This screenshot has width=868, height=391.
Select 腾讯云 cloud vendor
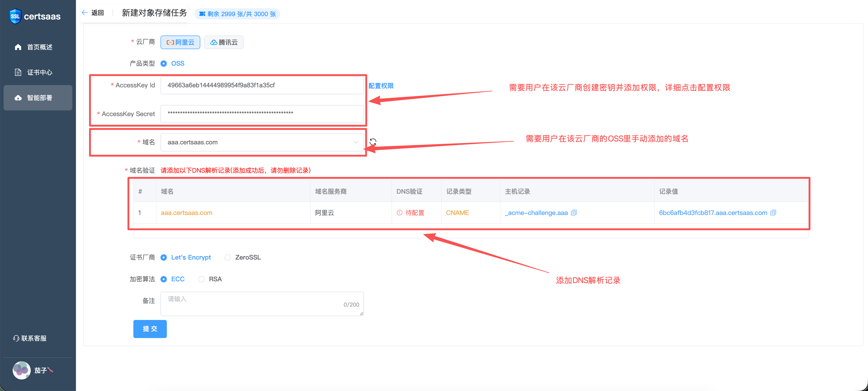224,42
